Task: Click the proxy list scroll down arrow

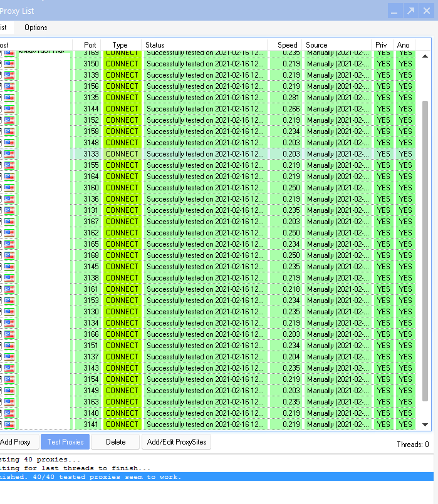Action: pos(425,424)
